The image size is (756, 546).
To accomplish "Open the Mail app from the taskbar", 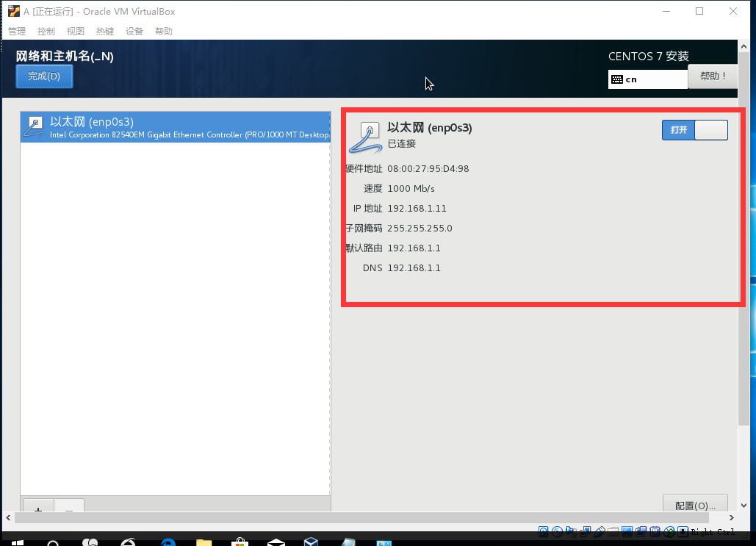I will (276, 542).
